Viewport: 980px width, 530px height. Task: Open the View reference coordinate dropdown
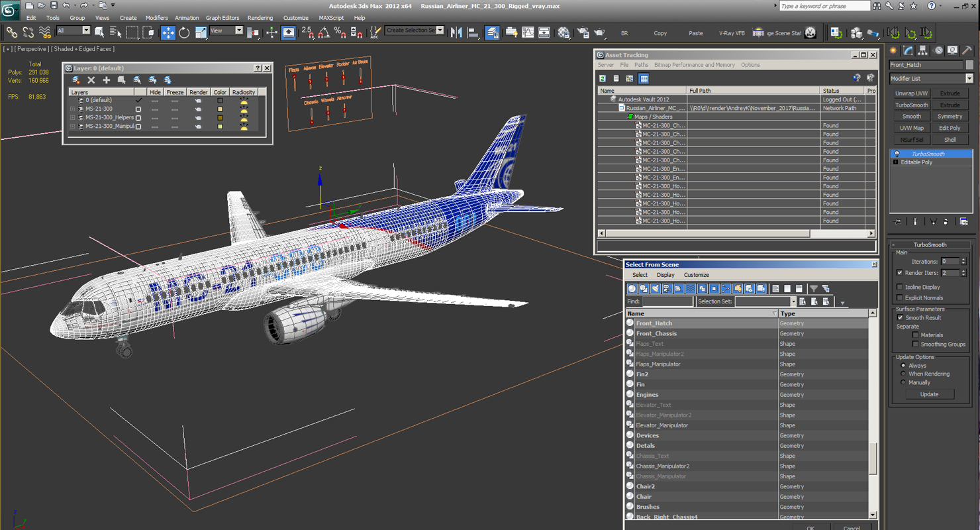tap(226, 30)
